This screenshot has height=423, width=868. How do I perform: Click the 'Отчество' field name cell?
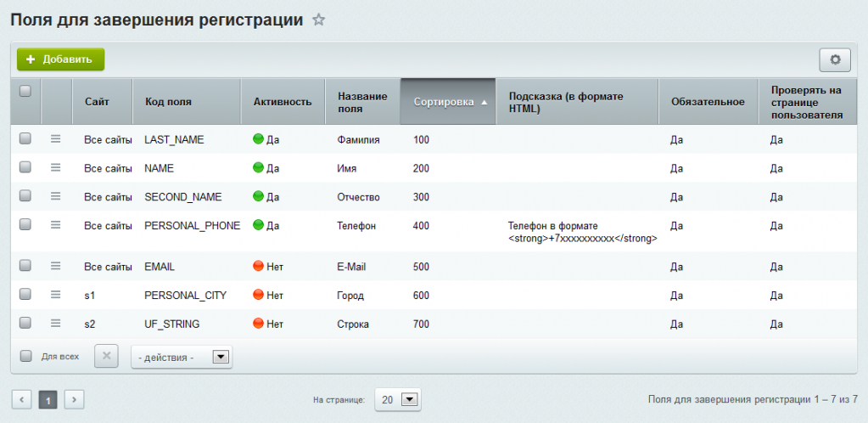[358, 197]
